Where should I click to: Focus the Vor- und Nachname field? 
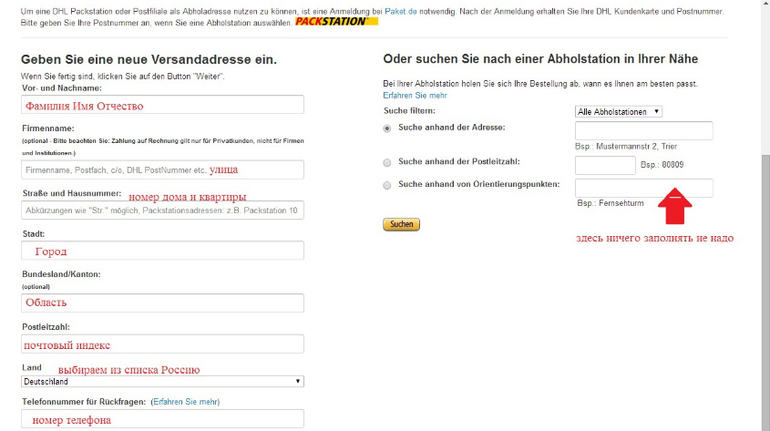[162, 105]
